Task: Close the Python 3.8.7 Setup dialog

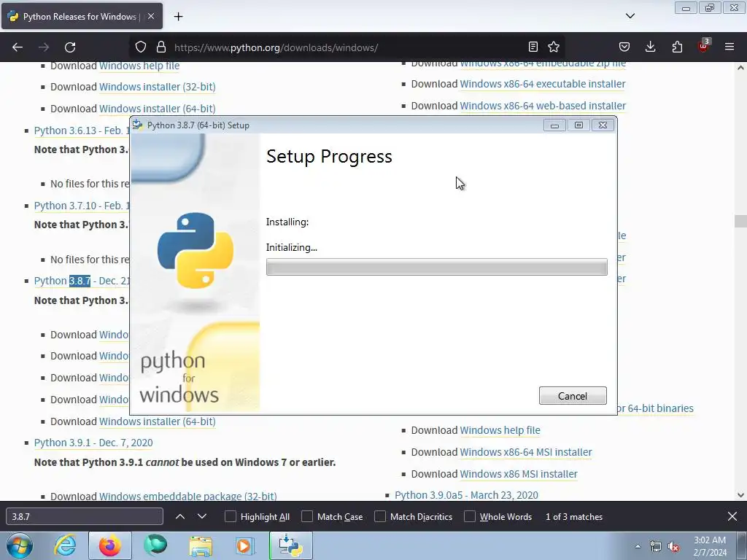Action: coord(603,125)
